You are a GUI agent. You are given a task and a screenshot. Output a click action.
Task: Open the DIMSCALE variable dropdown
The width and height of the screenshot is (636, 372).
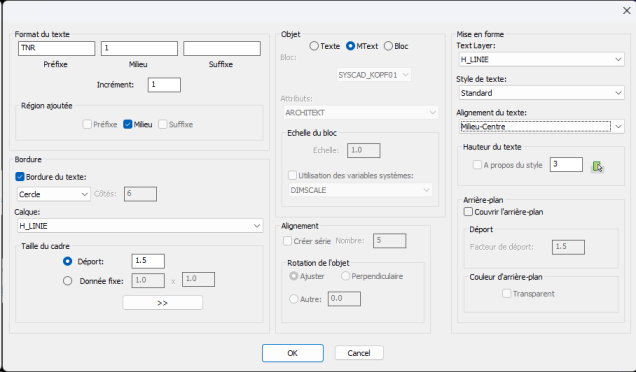360,190
